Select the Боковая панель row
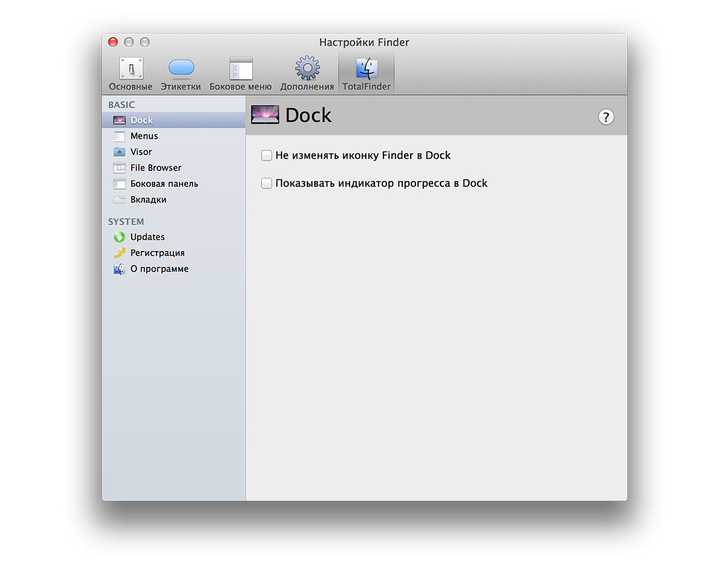Viewport: 728px width, 568px height. (x=174, y=184)
